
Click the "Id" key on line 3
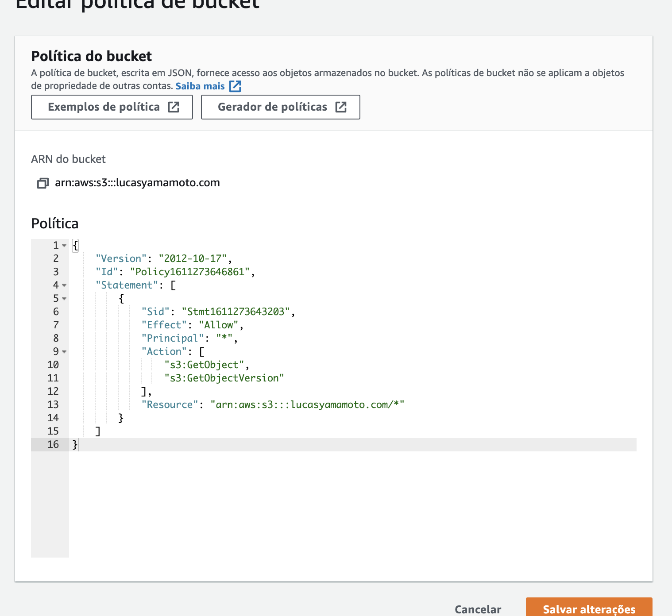[x=107, y=272]
